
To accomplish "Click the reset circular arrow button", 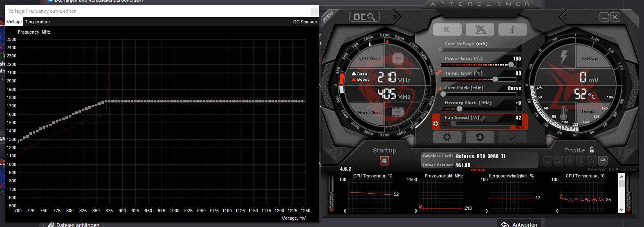I will (480, 137).
